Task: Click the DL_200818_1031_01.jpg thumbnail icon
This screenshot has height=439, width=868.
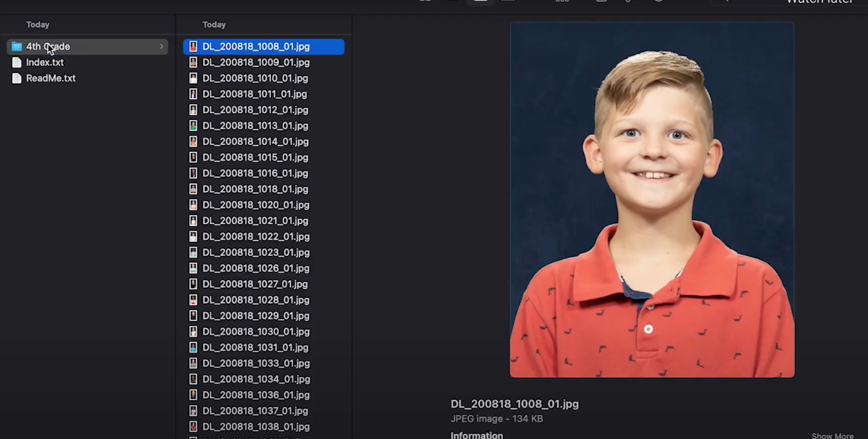Action: 193,347
